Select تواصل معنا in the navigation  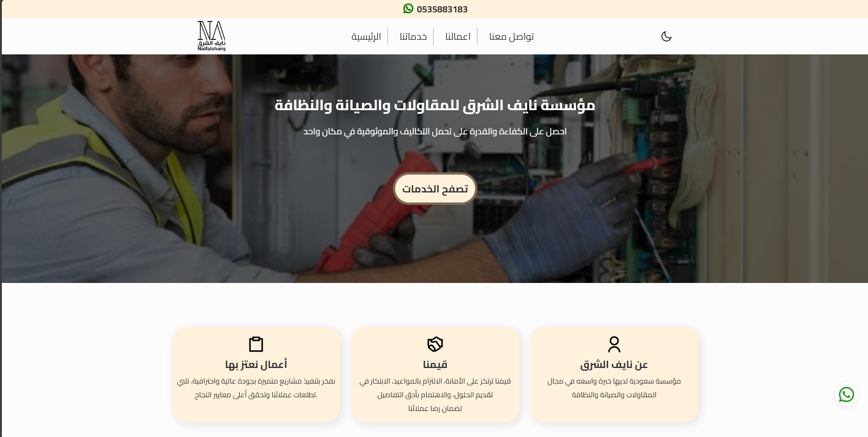coord(511,37)
